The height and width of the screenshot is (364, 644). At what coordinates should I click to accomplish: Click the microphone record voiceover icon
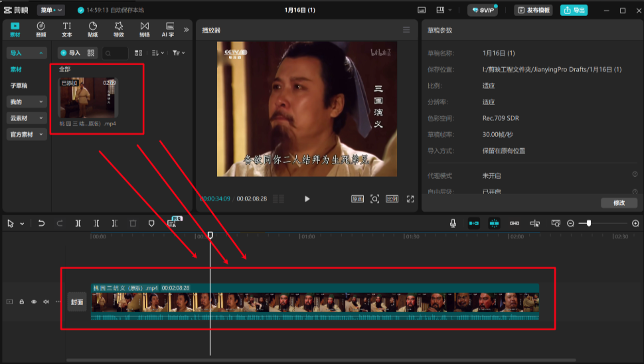point(453,224)
